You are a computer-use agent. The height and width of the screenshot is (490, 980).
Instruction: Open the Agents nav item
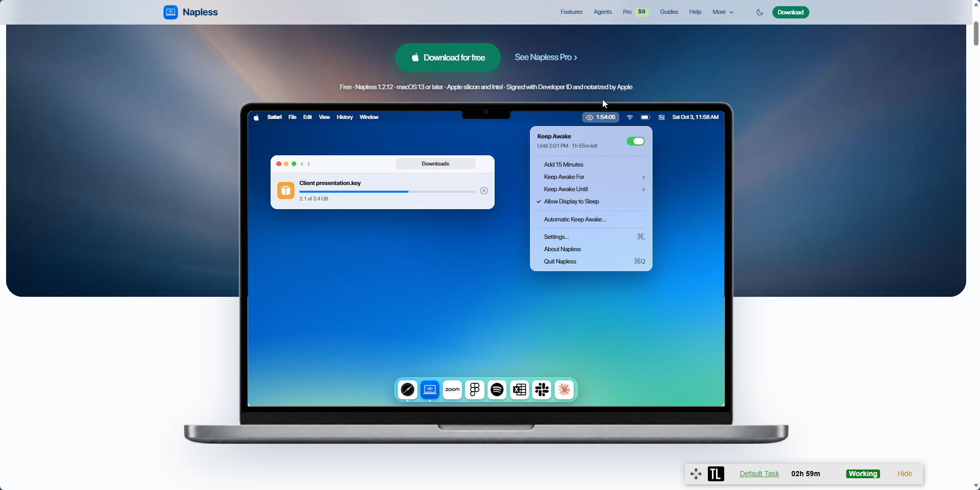[x=603, y=12]
